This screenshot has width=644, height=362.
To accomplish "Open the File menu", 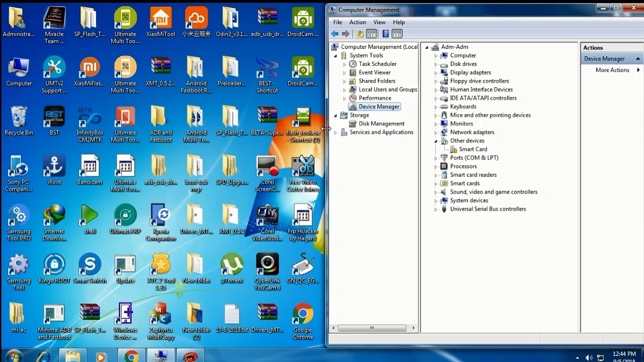I will pos(338,22).
